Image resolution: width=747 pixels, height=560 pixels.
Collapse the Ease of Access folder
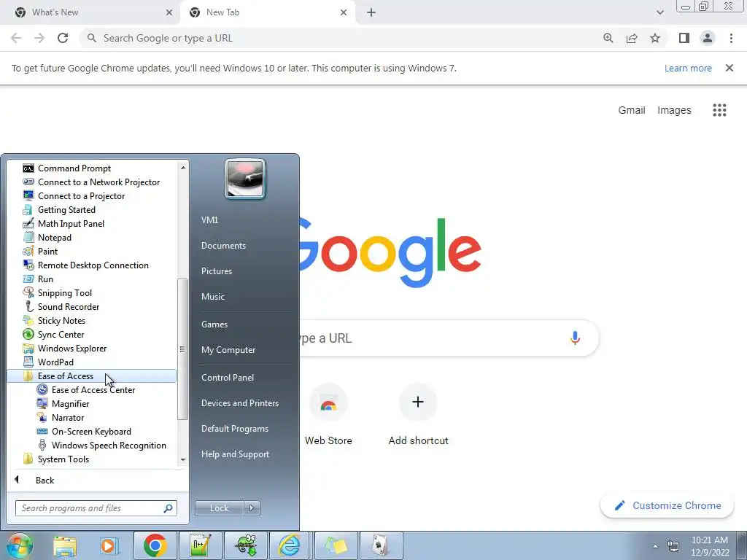coord(91,376)
